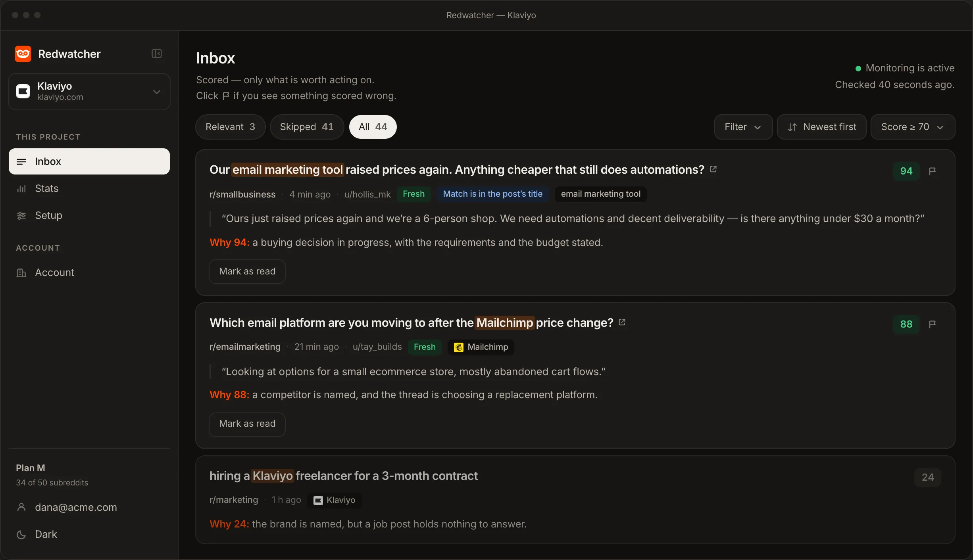
Task: Open the r/smallbusiness subreddit link
Action: [242, 194]
